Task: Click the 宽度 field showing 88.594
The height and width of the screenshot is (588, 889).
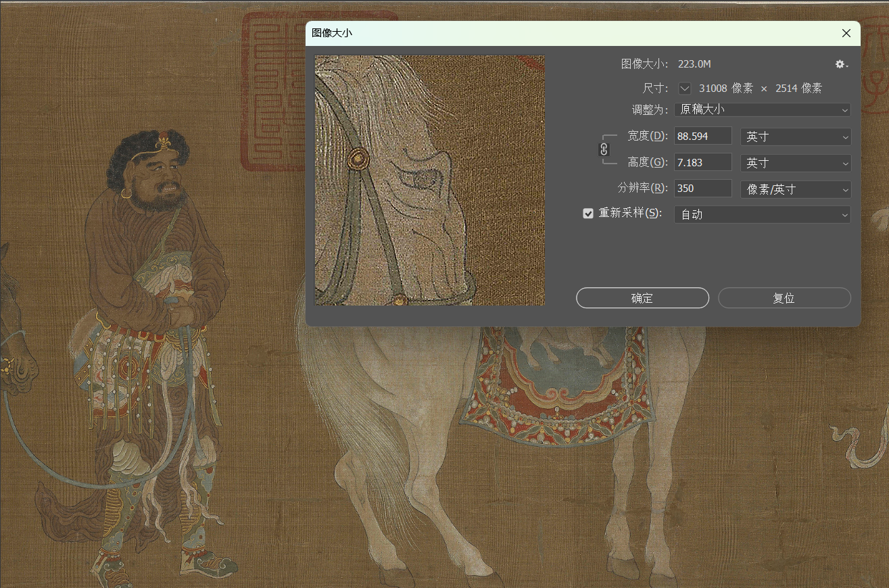Action: [x=702, y=137]
